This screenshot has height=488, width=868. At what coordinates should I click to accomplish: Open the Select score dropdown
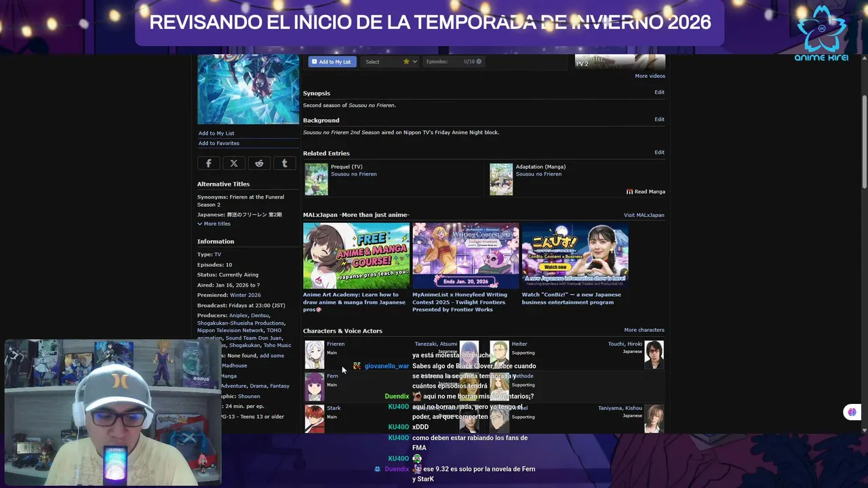point(391,62)
